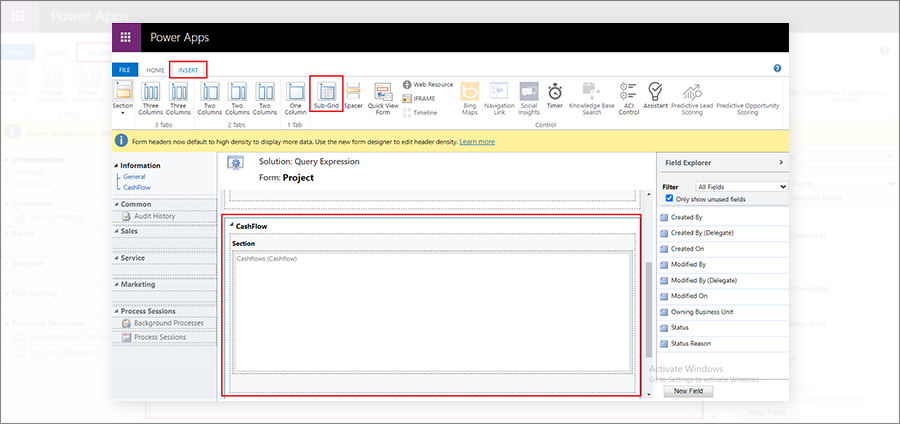The height and width of the screenshot is (424, 900).
Task: Click the form canvas vertical scrollbar thumb
Action: [x=649, y=309]
